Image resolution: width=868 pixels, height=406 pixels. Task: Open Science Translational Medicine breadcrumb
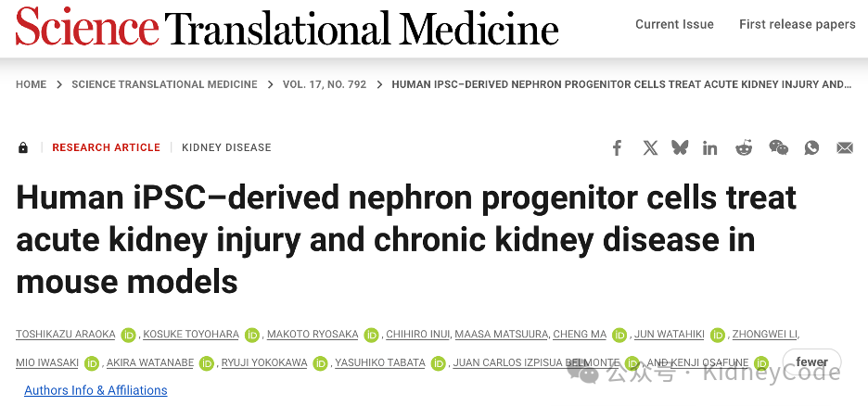[164, 84]
